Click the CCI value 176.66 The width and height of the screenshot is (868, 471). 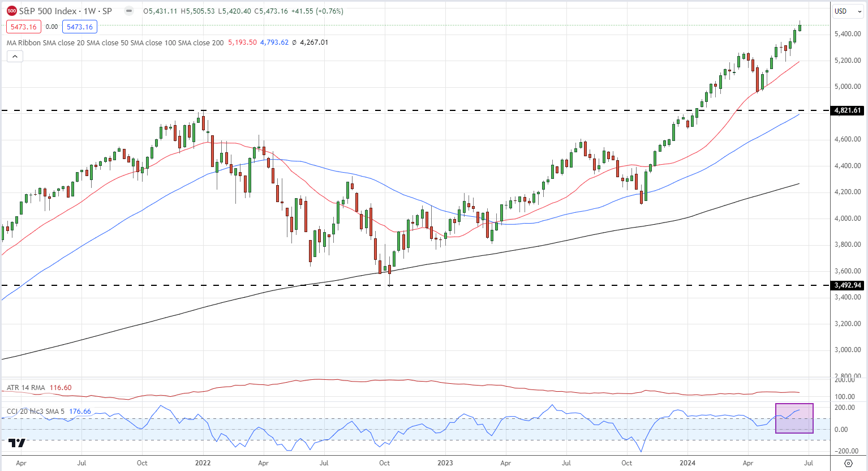click(x=80, y=412)
